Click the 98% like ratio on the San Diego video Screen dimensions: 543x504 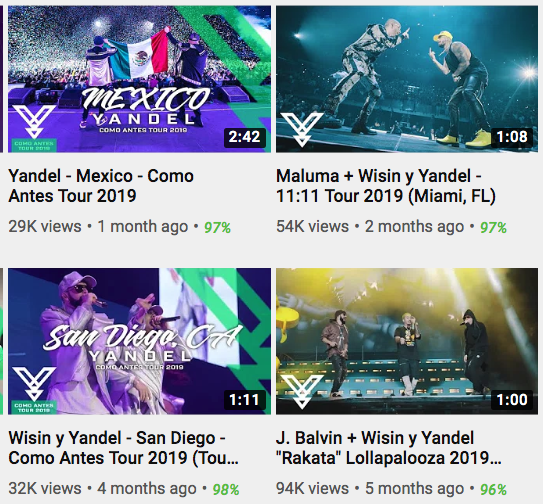[226, 490]
